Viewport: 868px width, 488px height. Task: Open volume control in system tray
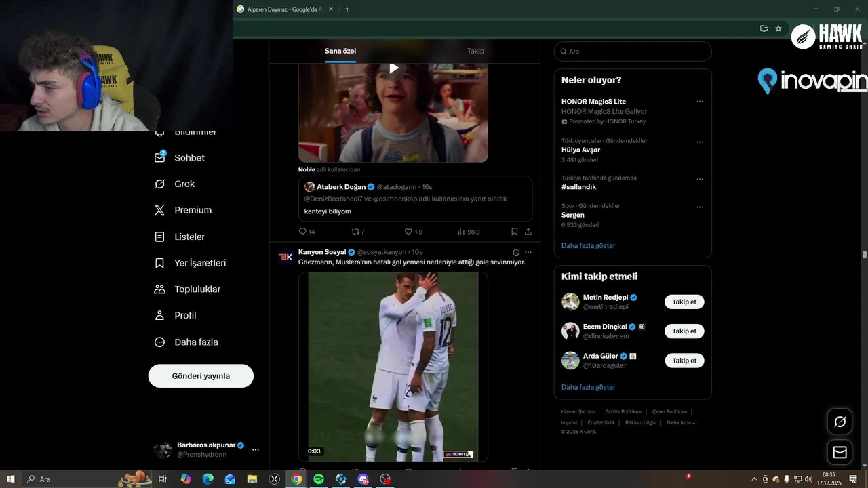coord(808,479)
